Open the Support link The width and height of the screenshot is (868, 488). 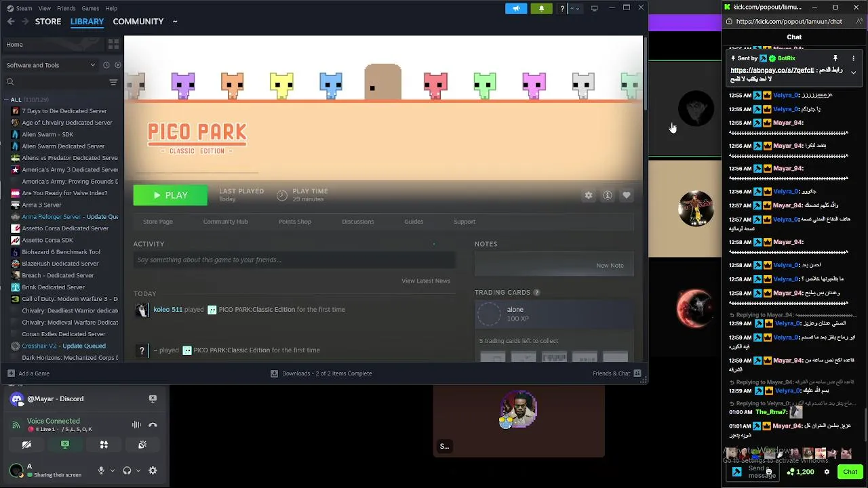pyautogui.click(x=465, y=222)
